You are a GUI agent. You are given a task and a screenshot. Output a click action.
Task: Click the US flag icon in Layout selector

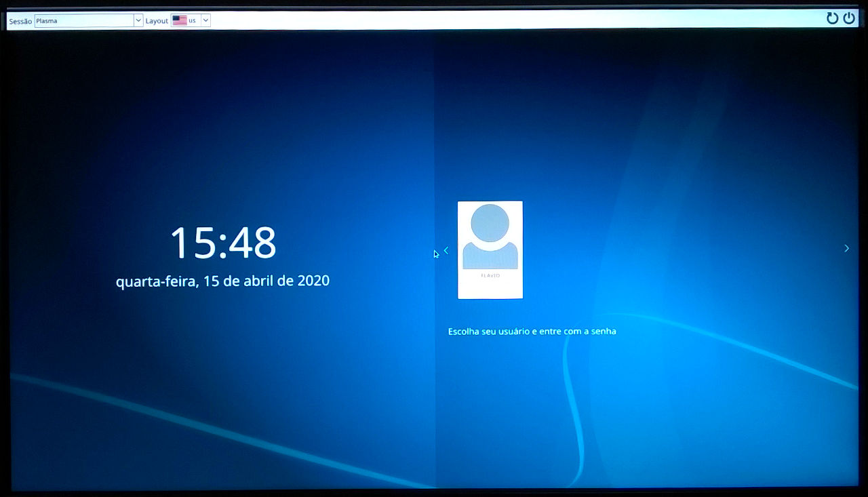[179, 20]
